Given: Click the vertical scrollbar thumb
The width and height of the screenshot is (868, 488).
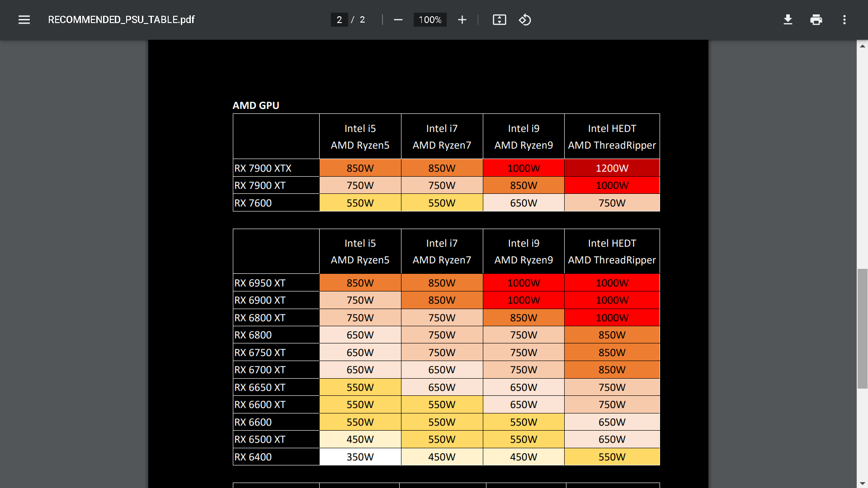Looking at the screenshot, I should point(862,328).
